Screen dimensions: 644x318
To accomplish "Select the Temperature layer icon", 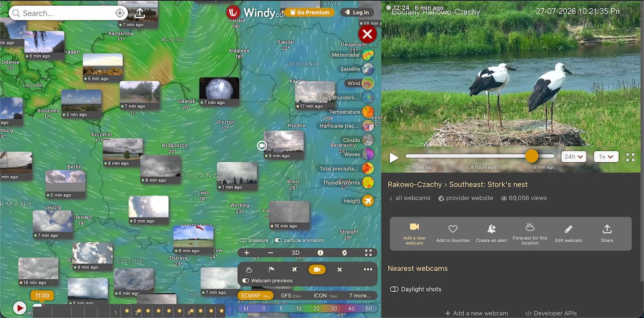I will (368, 112).
